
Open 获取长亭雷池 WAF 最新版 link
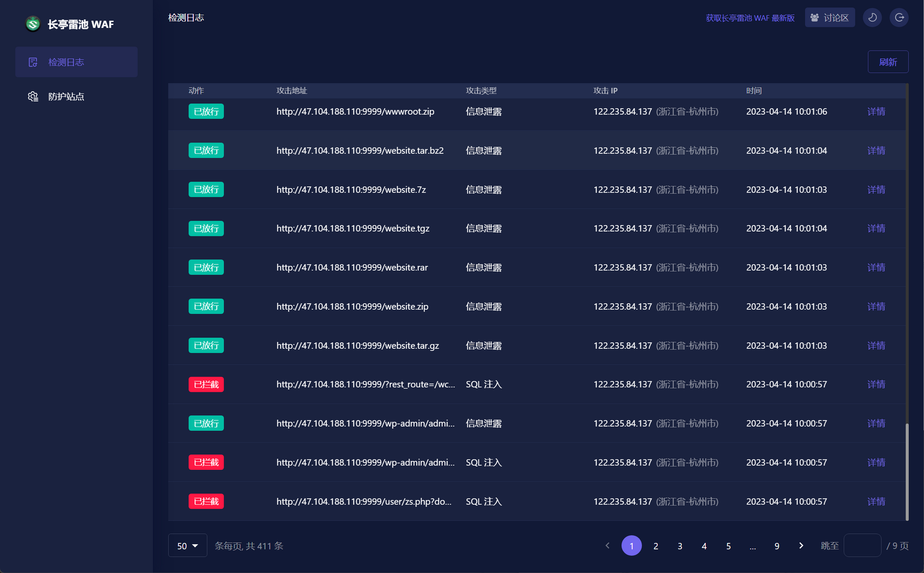click(750, 18)
